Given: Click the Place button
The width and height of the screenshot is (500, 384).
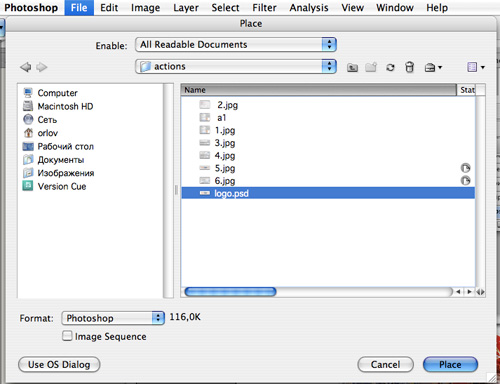Looking at the screenshot, I should [450, 364].
